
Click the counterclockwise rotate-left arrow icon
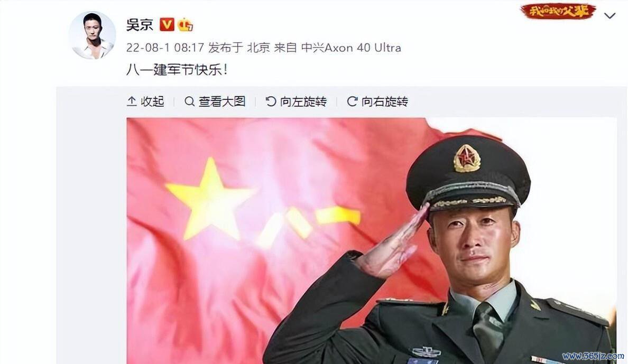point(271,101)
